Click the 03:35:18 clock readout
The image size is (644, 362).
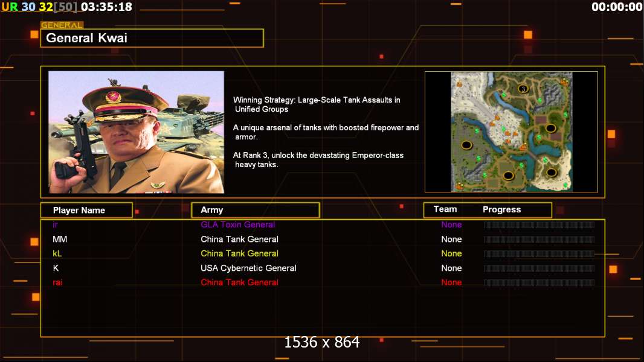107,7
